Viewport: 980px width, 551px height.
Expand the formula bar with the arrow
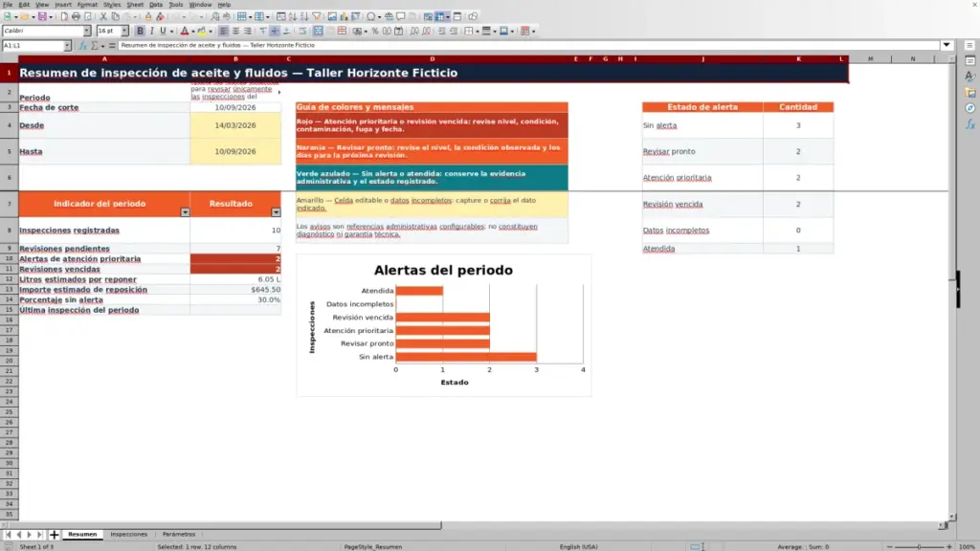tap(947, 45)
